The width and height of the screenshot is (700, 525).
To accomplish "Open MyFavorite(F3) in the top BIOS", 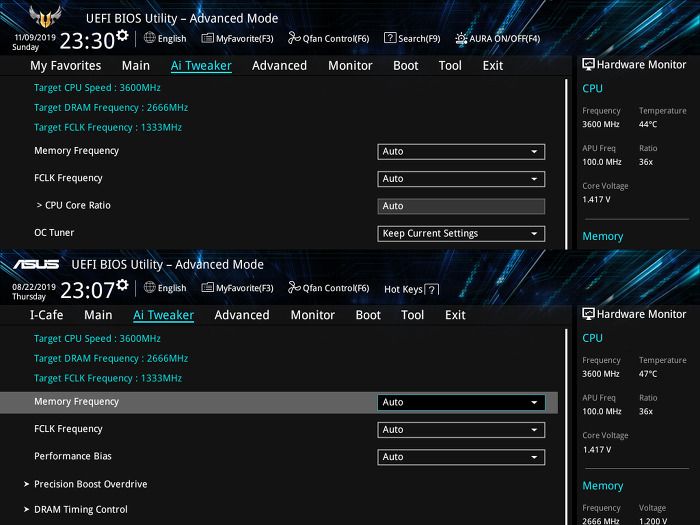I will coord(238,38).
